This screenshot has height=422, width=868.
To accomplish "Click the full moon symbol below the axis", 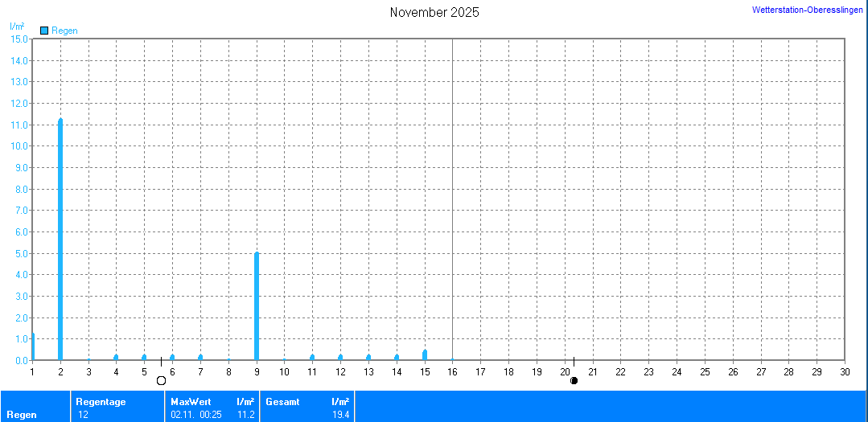I will pos(161,380).
